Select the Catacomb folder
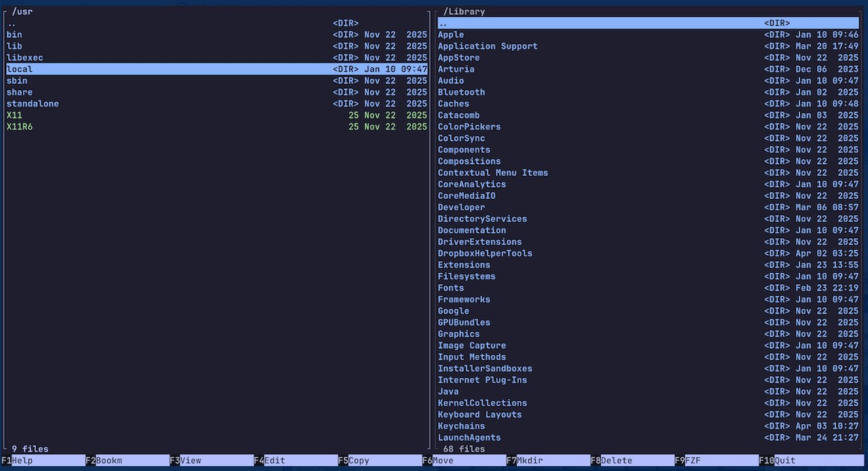 648,115
